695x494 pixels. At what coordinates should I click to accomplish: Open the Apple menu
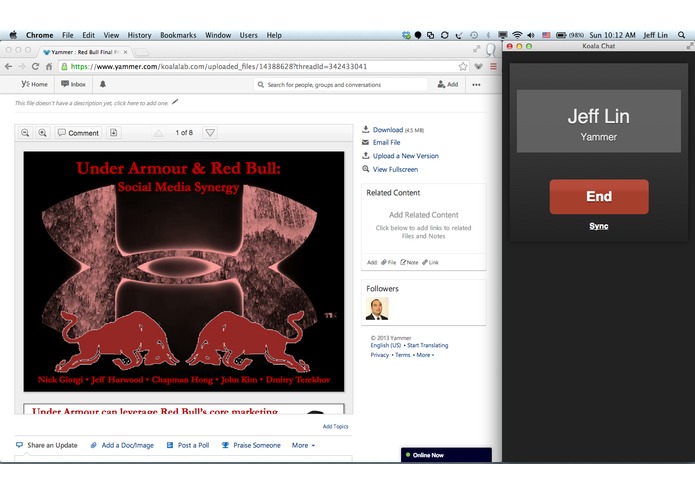click(13, 35)
